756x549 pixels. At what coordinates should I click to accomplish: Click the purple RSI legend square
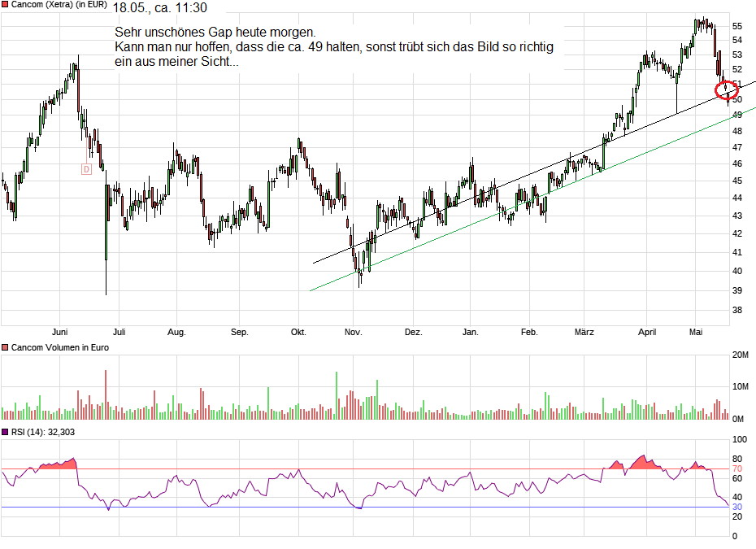pyautogui.click(x=5, y=432)
